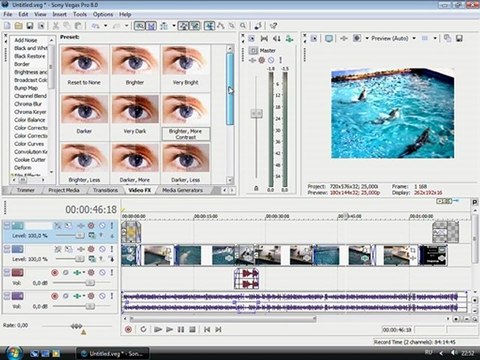Click the Record button in transport bar
This screenshot has width=480, height=360.
coord(128,329)
